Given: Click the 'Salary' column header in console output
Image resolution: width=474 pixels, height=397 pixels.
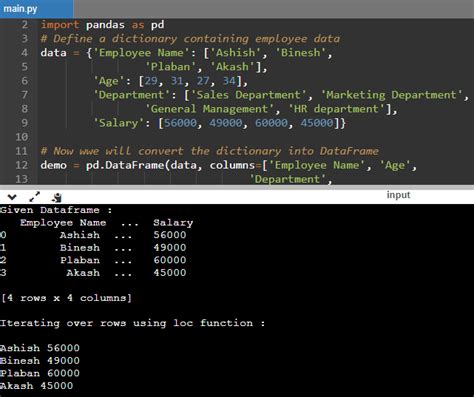Looking at the screenshot, I should point(173,223).
